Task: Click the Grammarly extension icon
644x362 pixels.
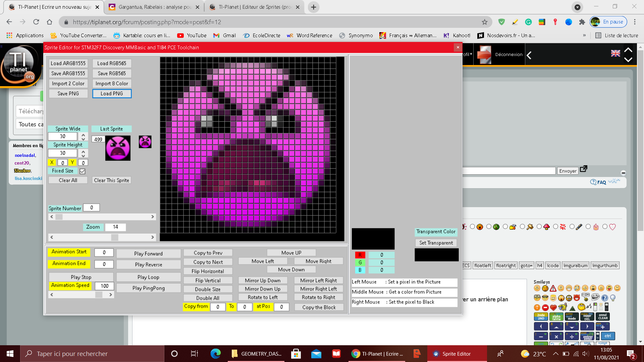Action: tap(528, 22)
